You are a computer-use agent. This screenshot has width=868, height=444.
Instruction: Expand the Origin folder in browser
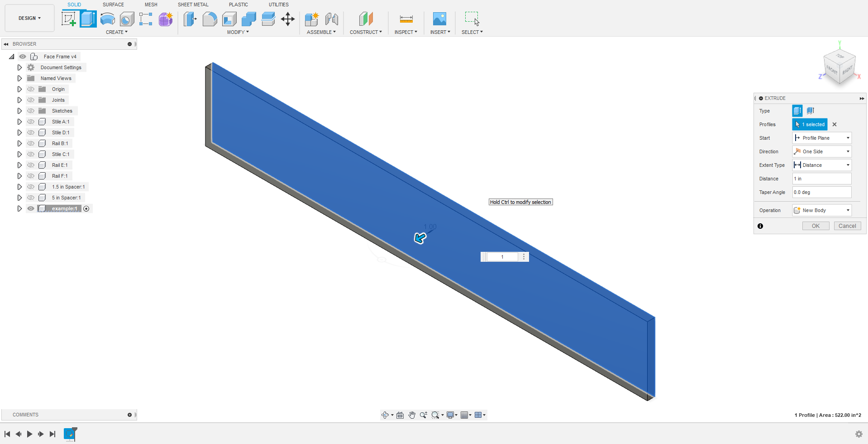point(19,89)
